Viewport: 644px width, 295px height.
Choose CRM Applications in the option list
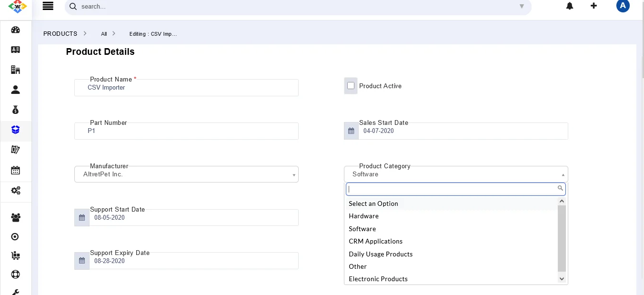tap(375, 241)
